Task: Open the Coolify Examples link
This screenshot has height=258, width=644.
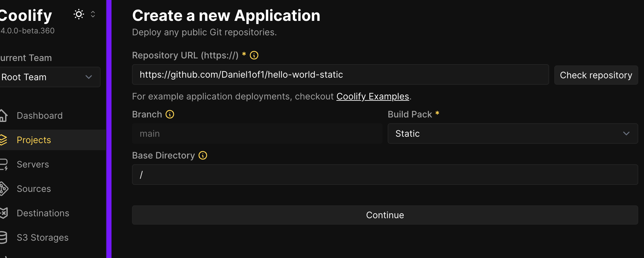Action: point(373,96)
